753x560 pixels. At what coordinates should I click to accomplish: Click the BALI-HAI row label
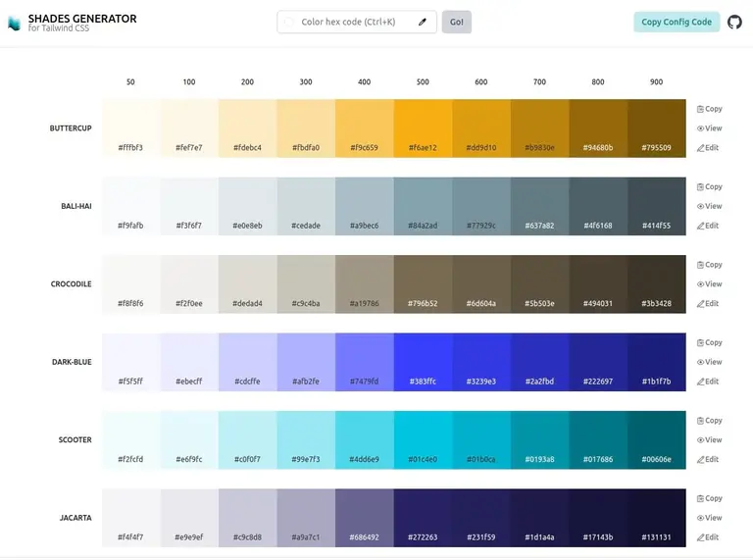click(76, 206)
